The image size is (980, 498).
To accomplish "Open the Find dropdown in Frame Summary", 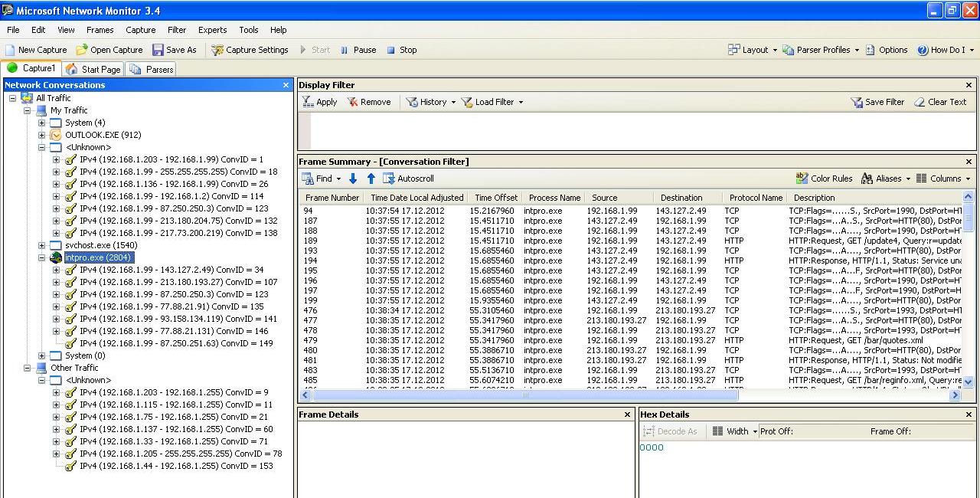I will coord(322,179).
